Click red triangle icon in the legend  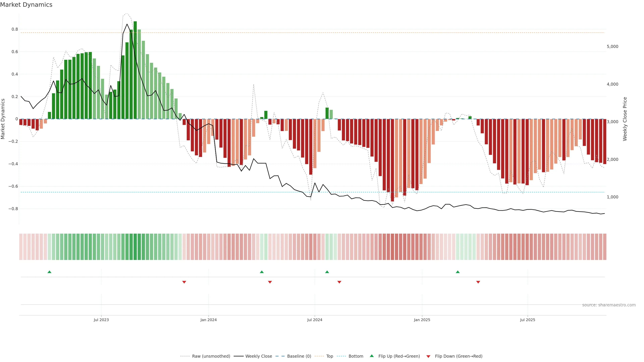click(x=428, y=356)
